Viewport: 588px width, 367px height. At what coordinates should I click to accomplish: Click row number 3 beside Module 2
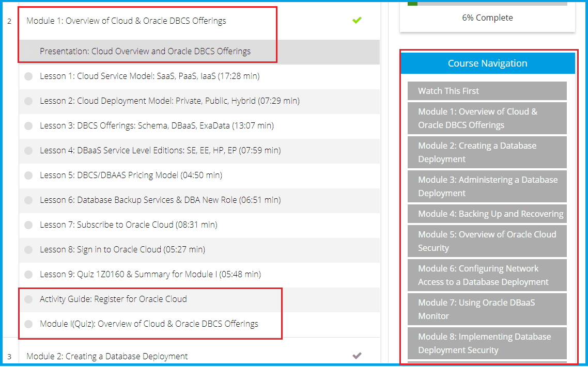[x=9, y=357]
